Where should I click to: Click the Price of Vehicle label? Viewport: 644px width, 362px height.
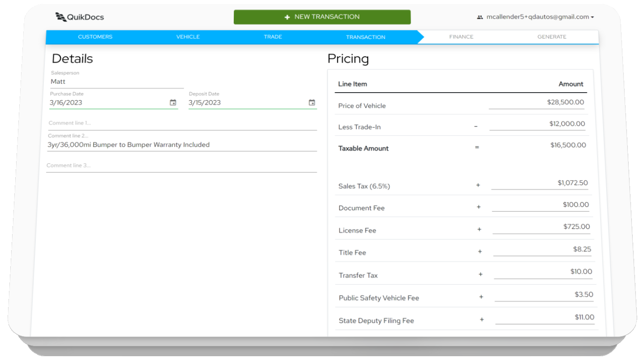coord(362,106)
